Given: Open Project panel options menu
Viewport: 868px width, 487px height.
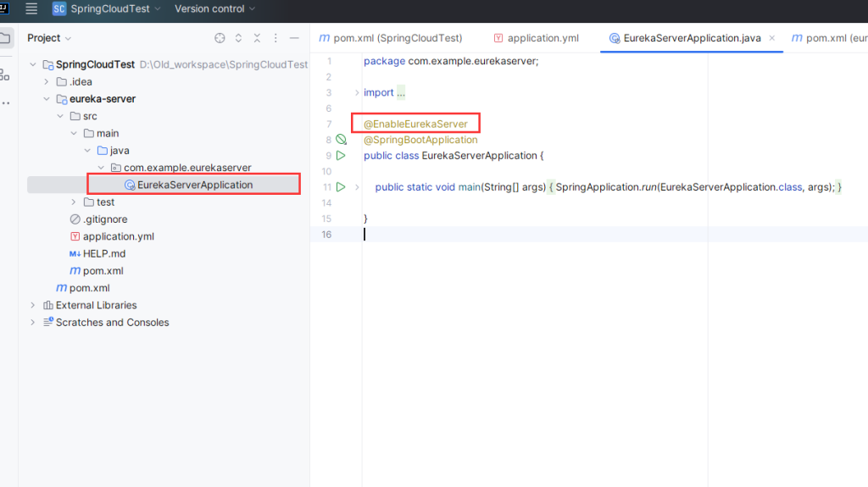Looking at the screenshot, I should coord(275,38).
